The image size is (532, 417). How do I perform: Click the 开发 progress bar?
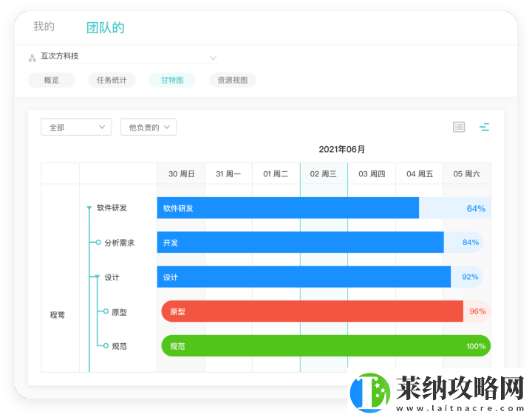(300, 242)
